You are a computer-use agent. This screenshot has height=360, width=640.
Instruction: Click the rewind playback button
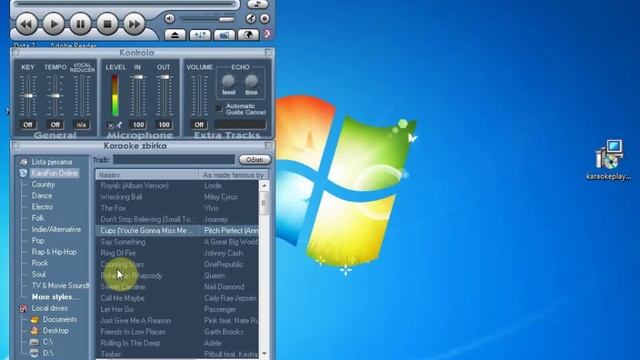pyautogui.click(x=27, y=24)
